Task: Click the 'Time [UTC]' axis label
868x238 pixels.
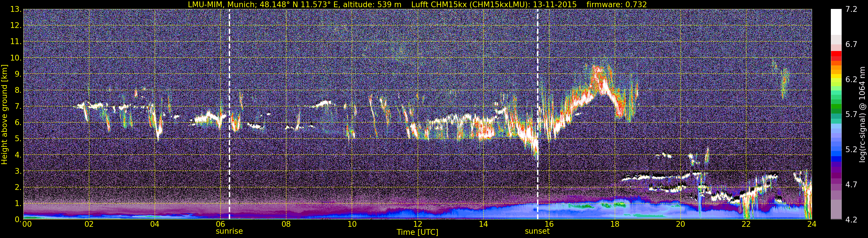Action: [x=417, y=232]
